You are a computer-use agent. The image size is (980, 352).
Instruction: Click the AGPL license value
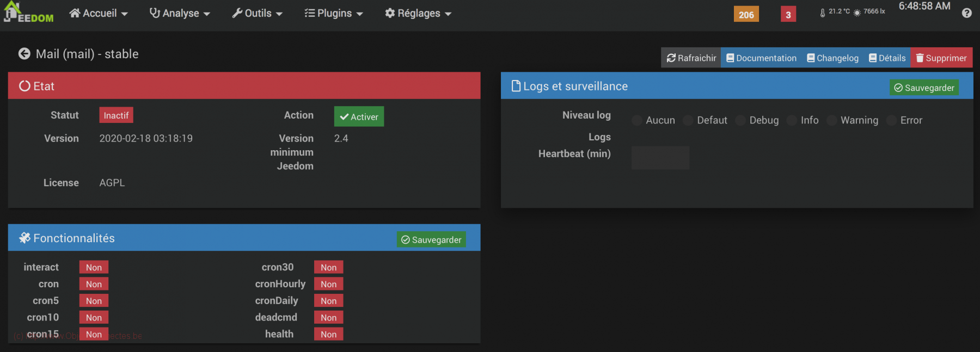[112, 183]
